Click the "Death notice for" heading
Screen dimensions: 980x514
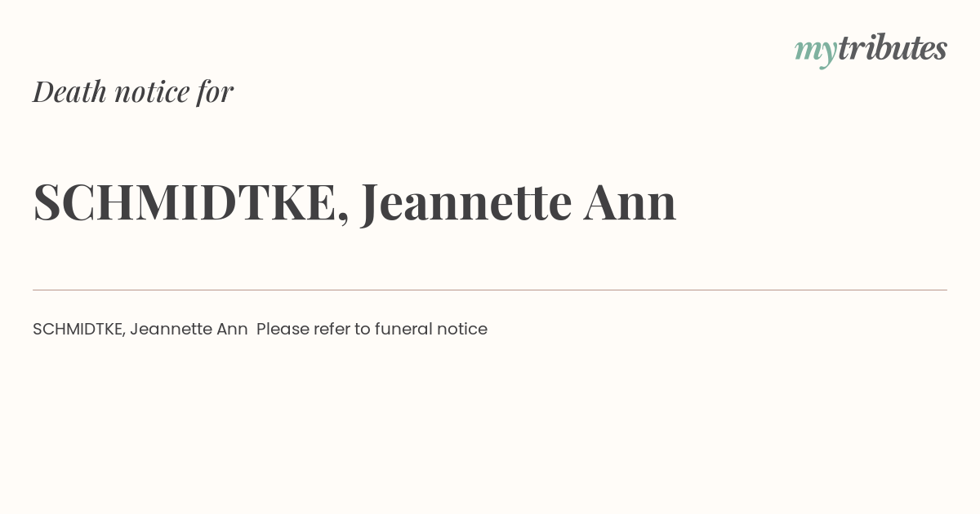click(133, 91)
